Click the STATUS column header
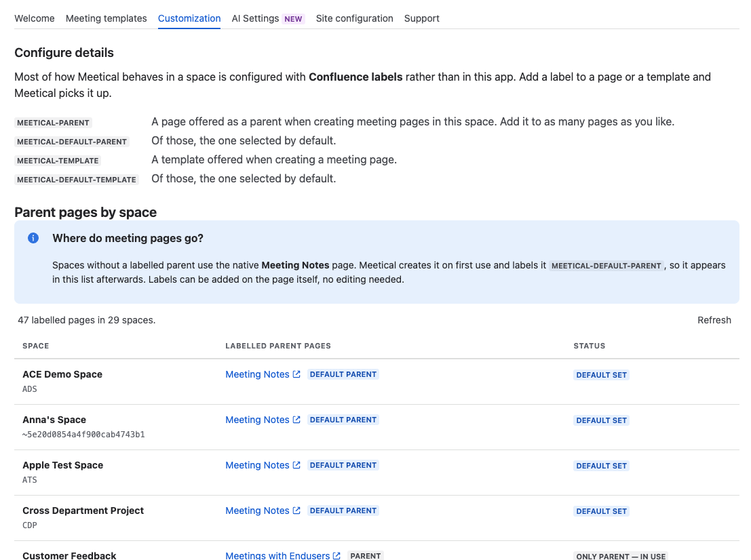 (589, 346)
